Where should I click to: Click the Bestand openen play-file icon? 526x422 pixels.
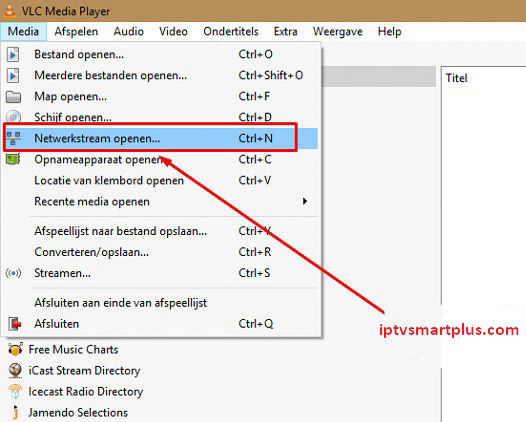(13, 54)
